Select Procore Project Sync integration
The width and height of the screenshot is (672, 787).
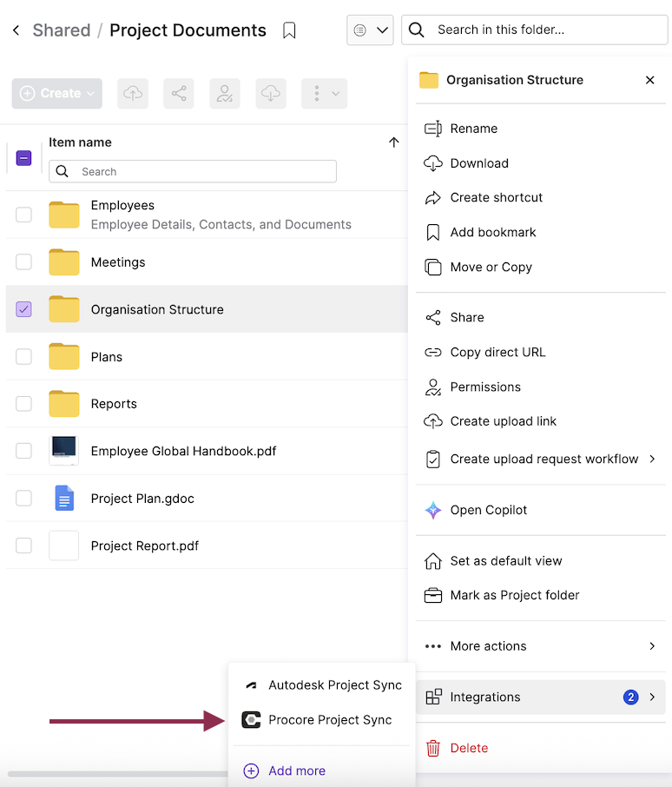pyautogui.click(x=329, y=720)
